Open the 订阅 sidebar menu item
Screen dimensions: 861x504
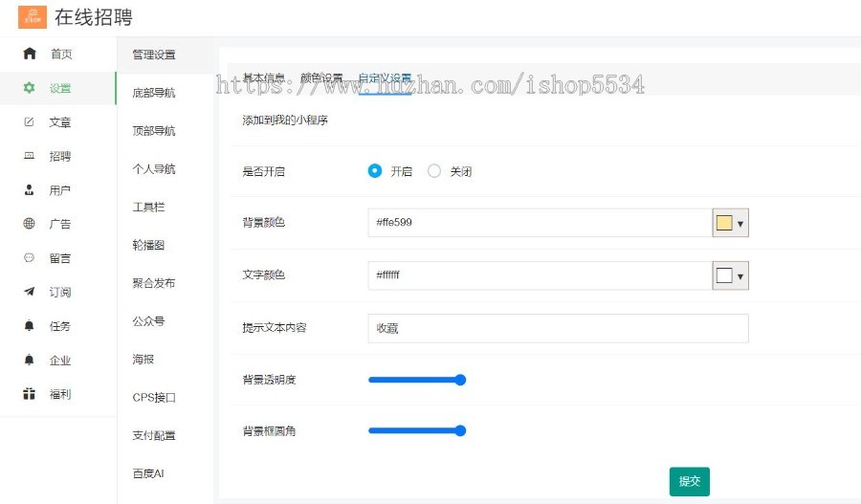pyautogui.click(x=58, y=292)
